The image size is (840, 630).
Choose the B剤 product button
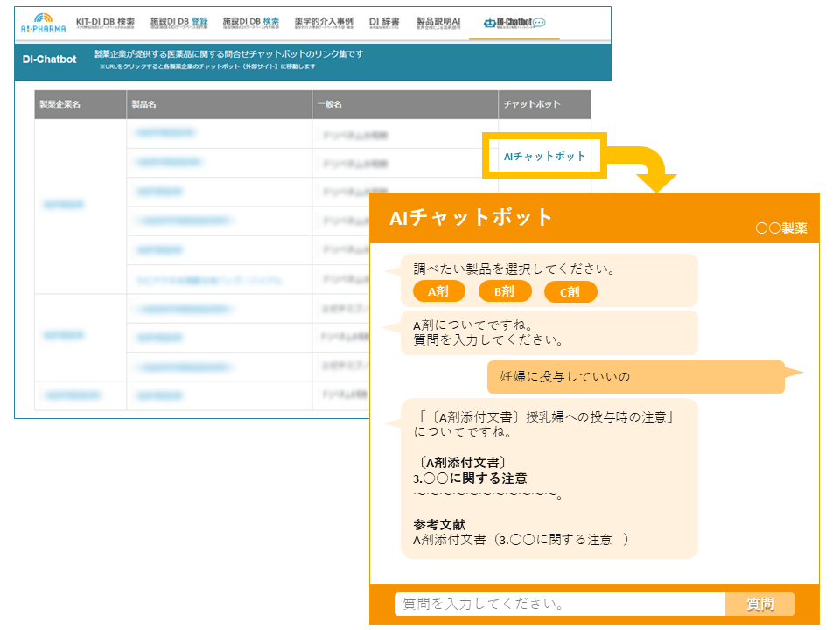(504, 292)
